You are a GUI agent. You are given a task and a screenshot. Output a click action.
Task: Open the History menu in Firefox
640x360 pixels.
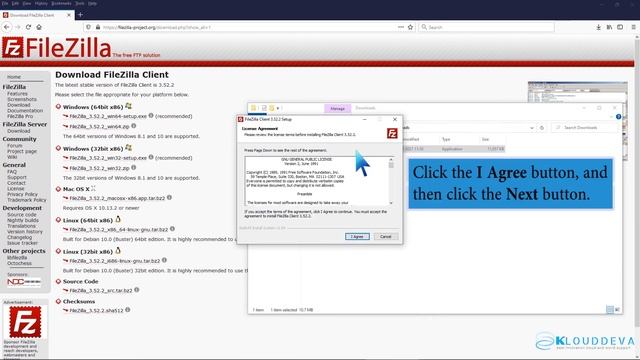[41, 3]
